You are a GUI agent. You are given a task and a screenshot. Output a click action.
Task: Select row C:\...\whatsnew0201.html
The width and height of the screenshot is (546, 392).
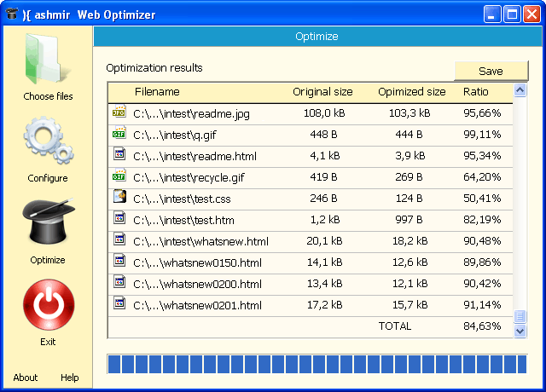click(311, 305)
